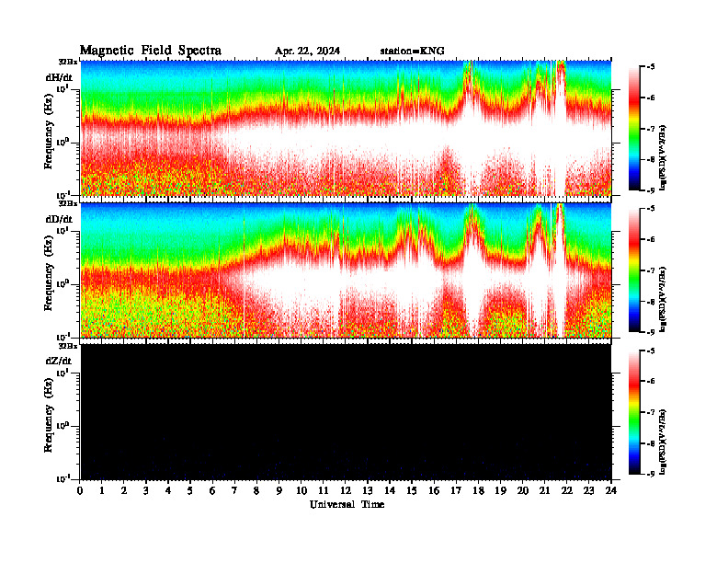This screenshot has height=563, width=728.
Task: Click the hour 1 tick label
Action: [x=102, y=491]
